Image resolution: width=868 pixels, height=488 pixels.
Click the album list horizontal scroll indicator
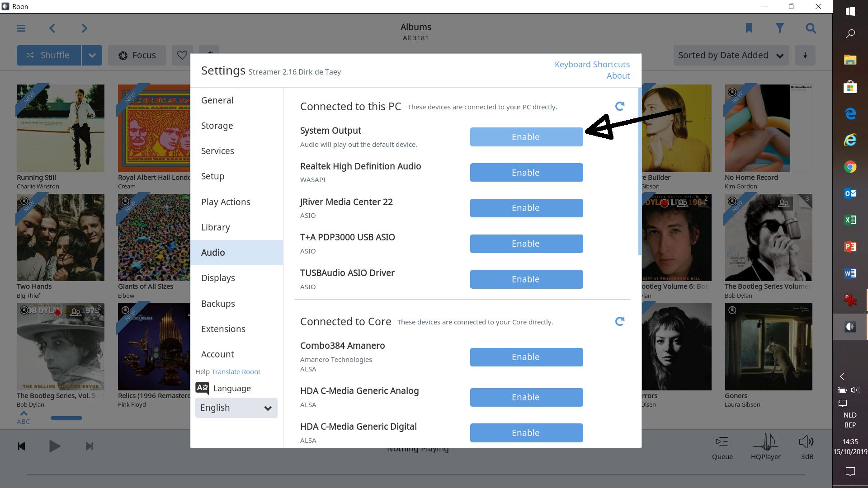point(66,418)
